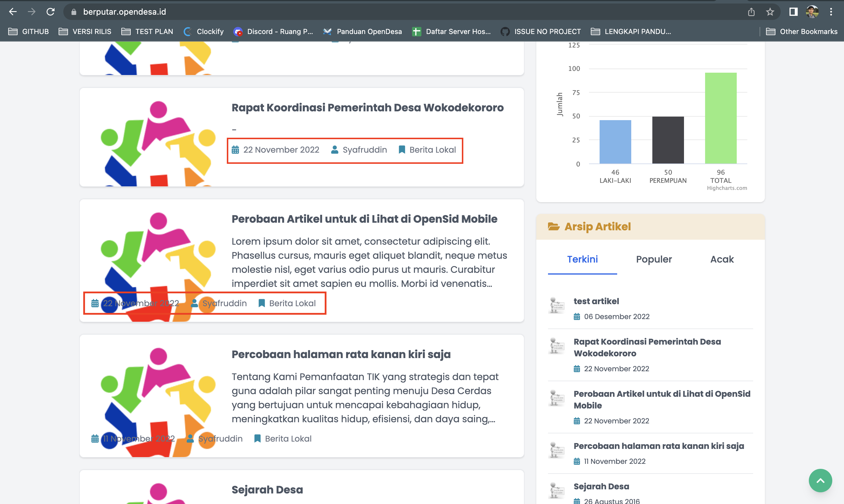
Task: Click the scroll-to-top arrow button
Action: click(x=820, y=480)
